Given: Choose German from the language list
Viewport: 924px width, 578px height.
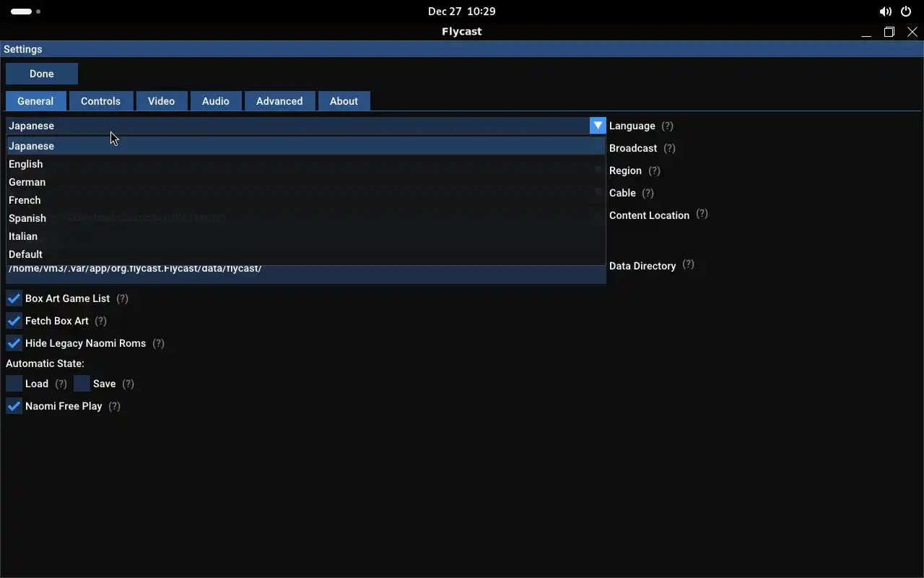Looking at the screenshot, I should 306,182.
